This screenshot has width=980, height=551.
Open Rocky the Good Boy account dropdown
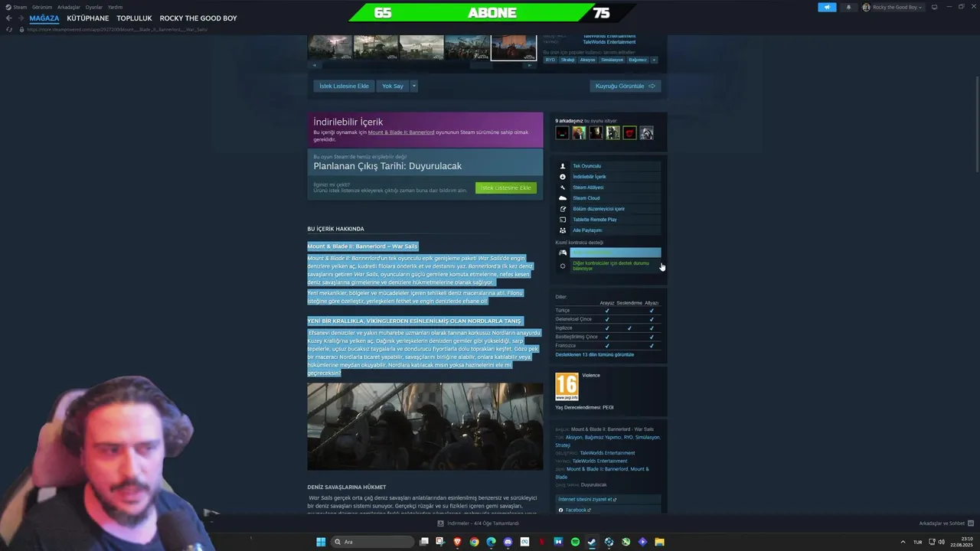pyautogui.click(x=892, y=7)
